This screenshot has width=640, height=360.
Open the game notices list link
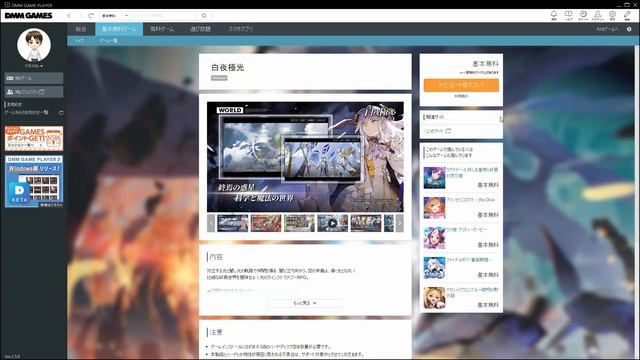click(x=27, y=112)
